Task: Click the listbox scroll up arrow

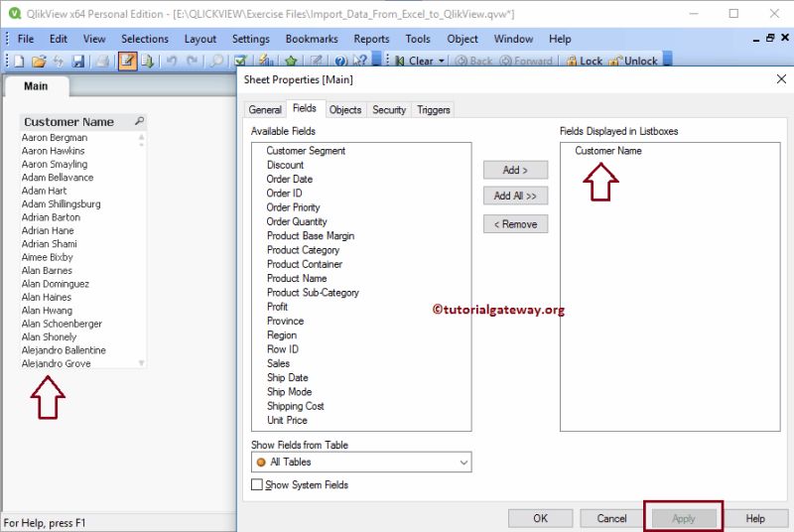Action: click(x=141, y=137)
